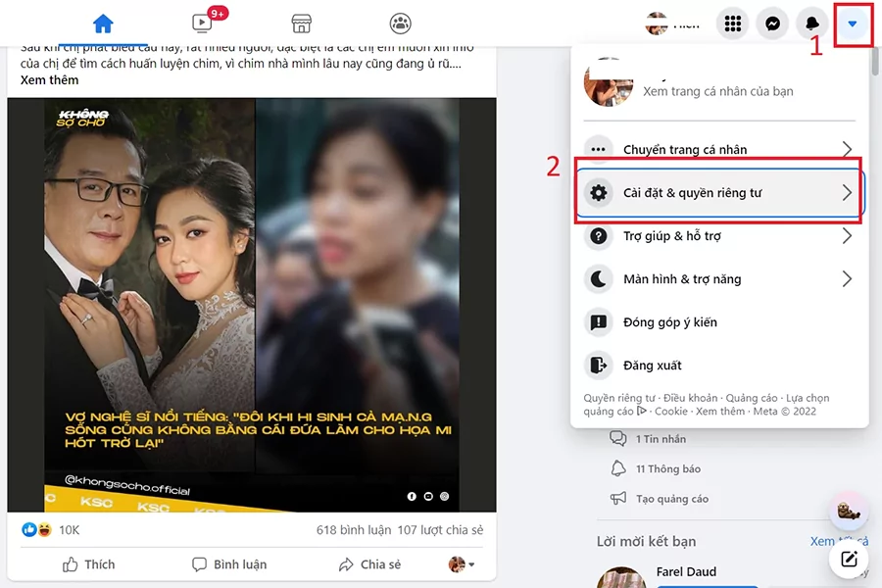
Task: Select 'Đóng góp ý kiến' menu item
Action: pos(719,322)
